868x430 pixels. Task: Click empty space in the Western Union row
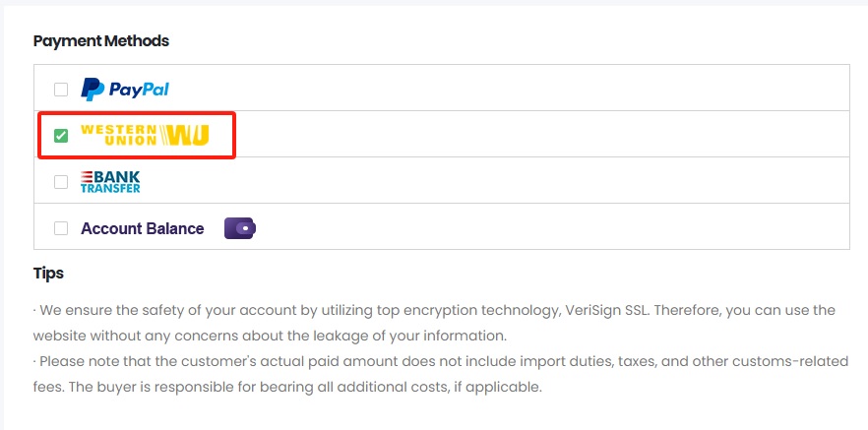click(541, 135)
